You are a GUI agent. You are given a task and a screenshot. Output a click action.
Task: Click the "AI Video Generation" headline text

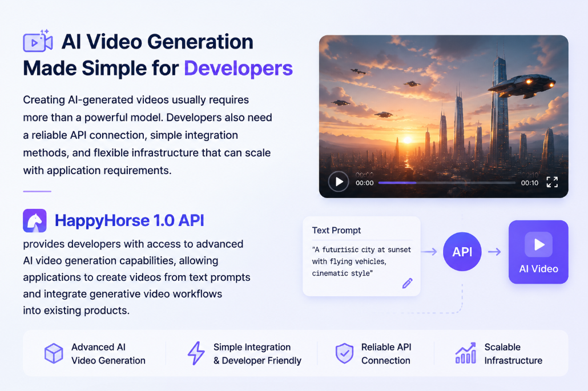[x=158, y=41]
